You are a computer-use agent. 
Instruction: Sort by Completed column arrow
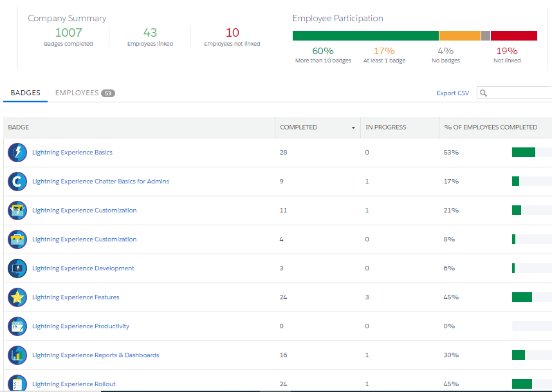point(353,127)
